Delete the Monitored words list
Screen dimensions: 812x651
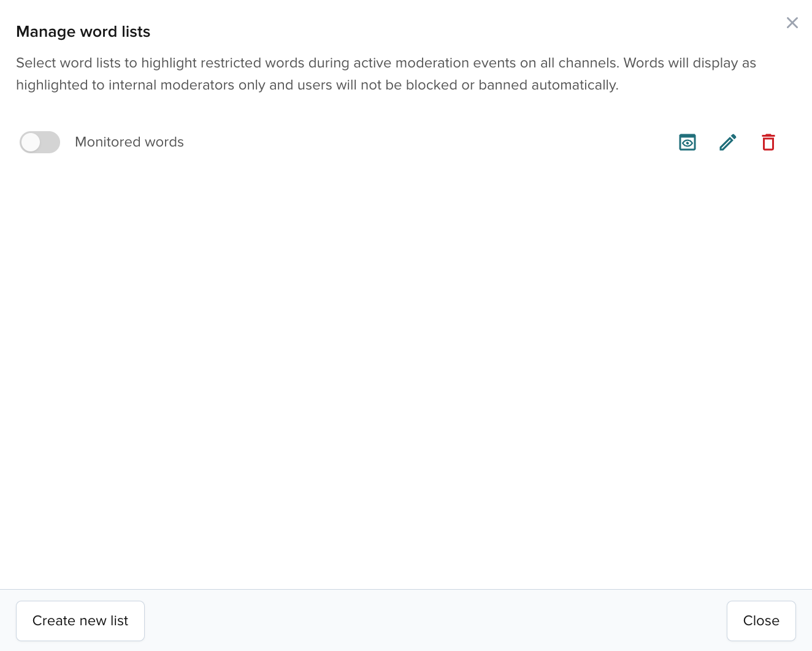[768, 142]
